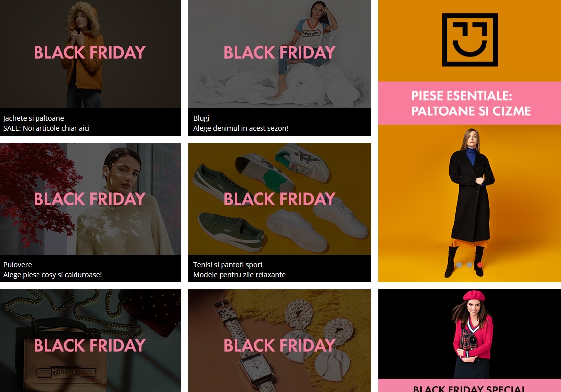Click the woman in black coat banner image
The height and width of the screenshot is (392, 561).
click(x=470, y=203)
